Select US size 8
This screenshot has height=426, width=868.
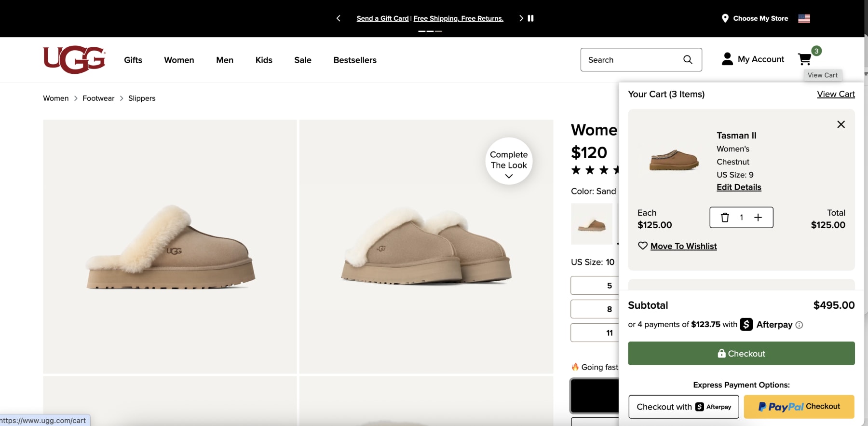coord(595,309)
